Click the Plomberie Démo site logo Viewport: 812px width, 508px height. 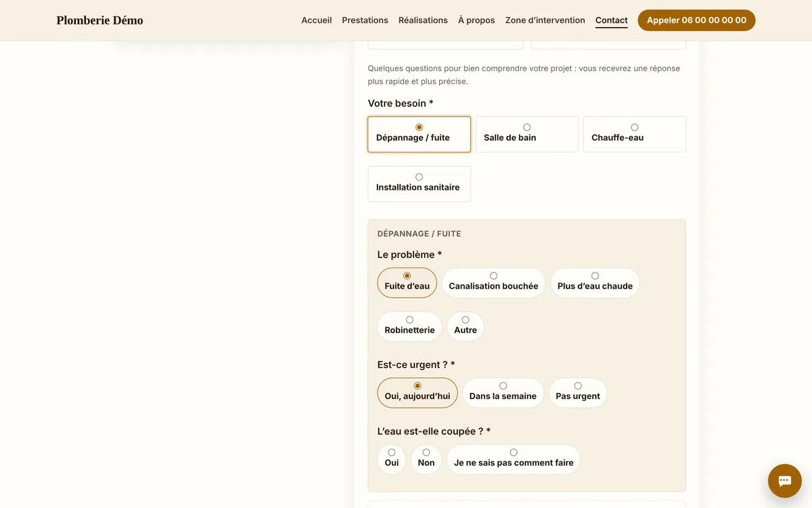(99, 20)
